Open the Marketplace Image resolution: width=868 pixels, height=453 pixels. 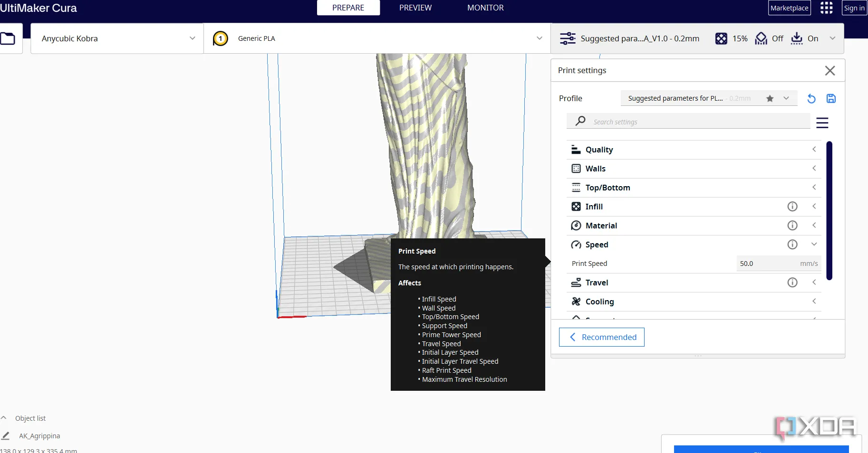point(790,8)
